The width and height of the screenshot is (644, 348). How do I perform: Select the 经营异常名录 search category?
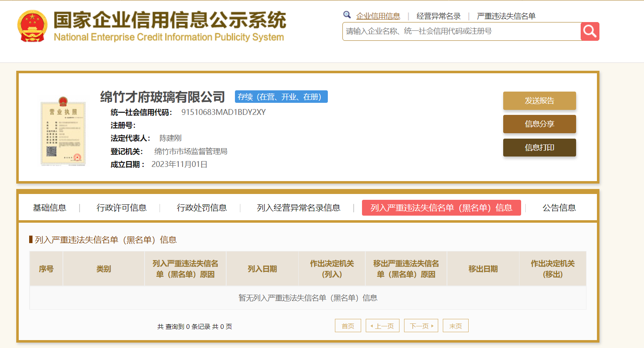439,16
